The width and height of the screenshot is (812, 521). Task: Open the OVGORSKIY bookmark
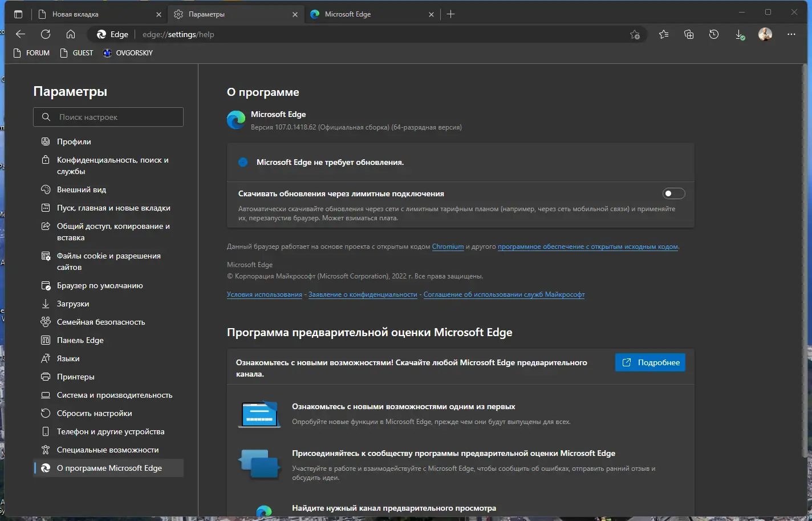(x=128, y=52)
